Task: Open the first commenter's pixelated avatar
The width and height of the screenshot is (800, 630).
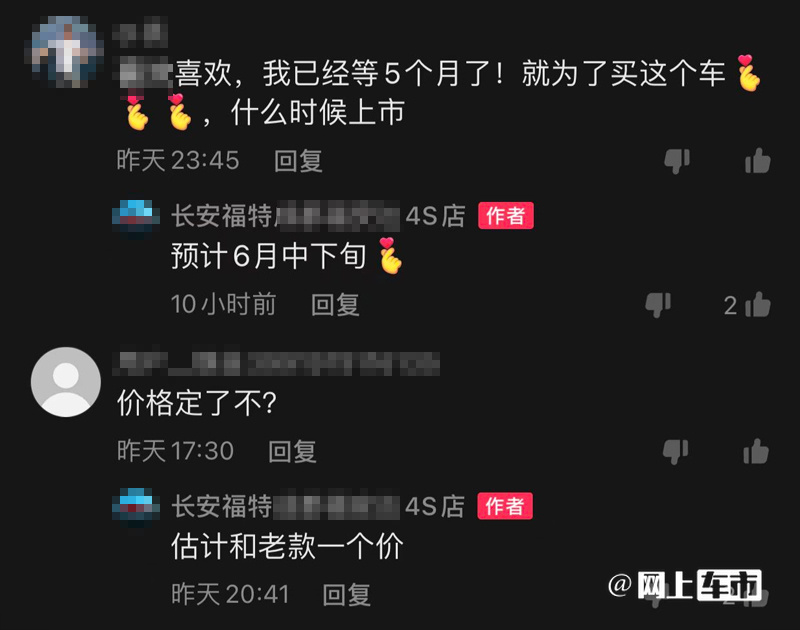Action: click(x=64, y=52)
